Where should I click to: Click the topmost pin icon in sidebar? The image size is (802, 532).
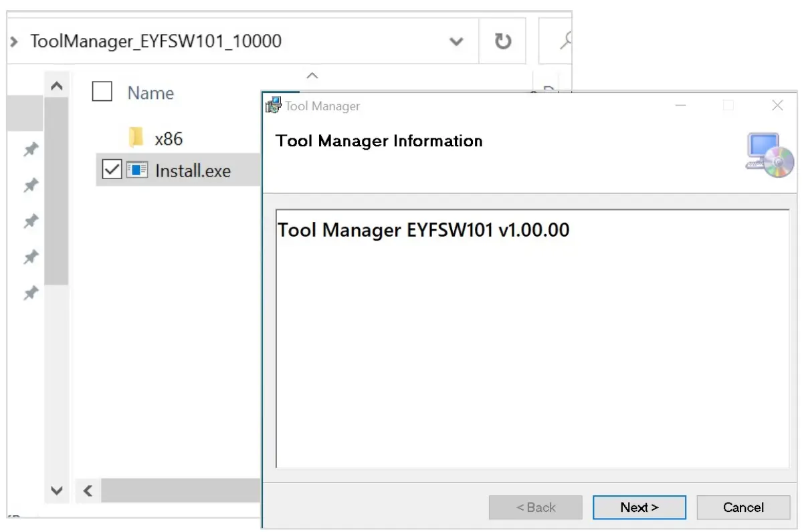pos(31,150)
